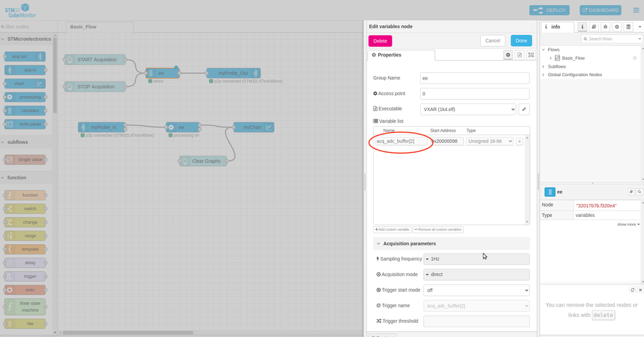This screenshot has width=644, height=337.
Task: Click START Acquisition inject button
Action: (x=69, y=59)
